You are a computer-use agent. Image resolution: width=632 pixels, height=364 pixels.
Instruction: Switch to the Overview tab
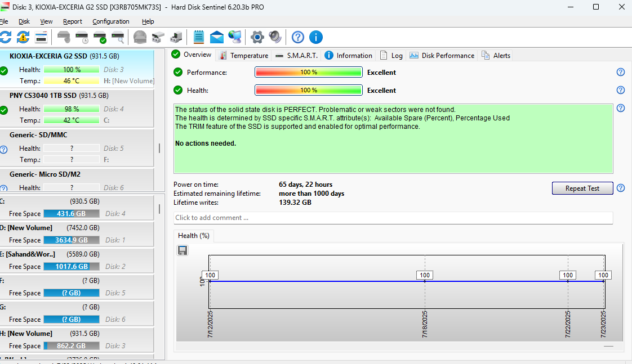pos(192,55)
